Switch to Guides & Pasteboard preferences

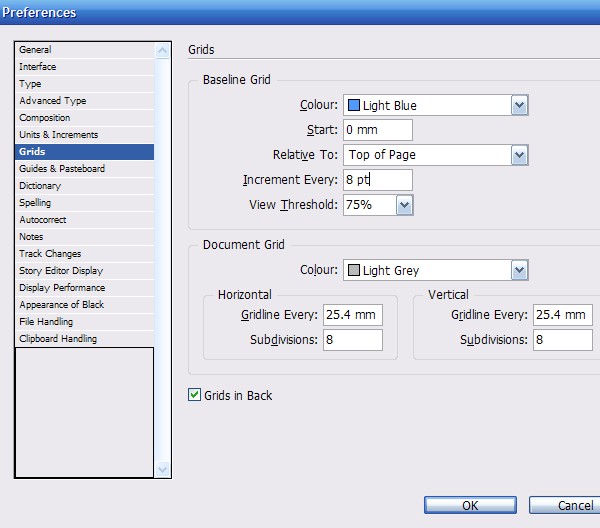click(x=61, y=169)
